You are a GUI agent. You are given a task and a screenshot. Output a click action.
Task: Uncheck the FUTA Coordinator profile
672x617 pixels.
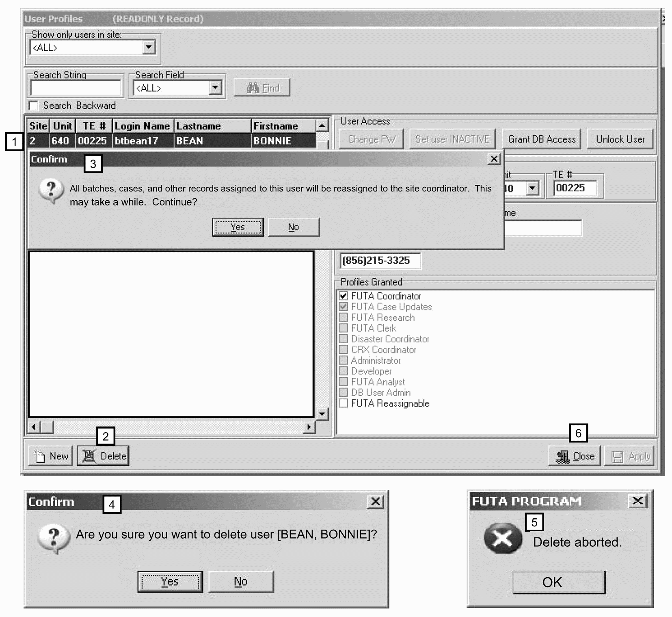click(x=344, y=296)
